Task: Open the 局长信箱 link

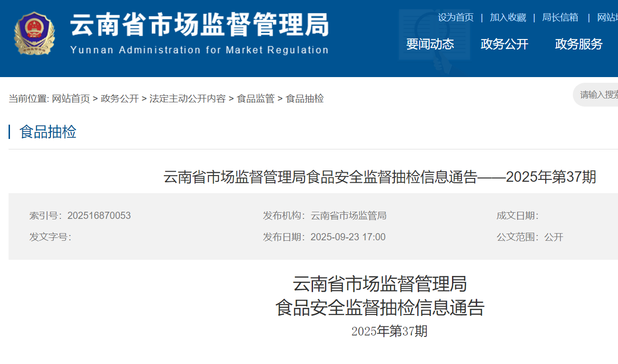Action: point(560,18)
